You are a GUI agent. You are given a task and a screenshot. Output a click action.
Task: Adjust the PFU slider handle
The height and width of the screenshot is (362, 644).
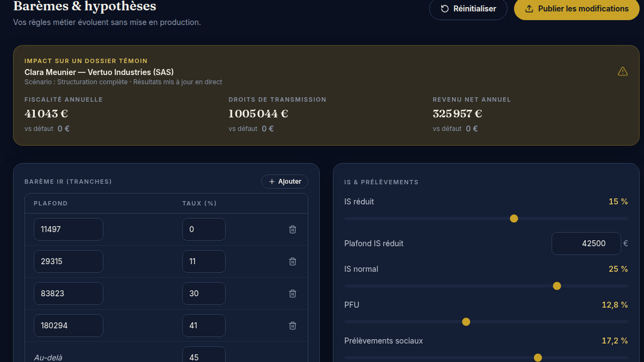(x=466, y=322)
